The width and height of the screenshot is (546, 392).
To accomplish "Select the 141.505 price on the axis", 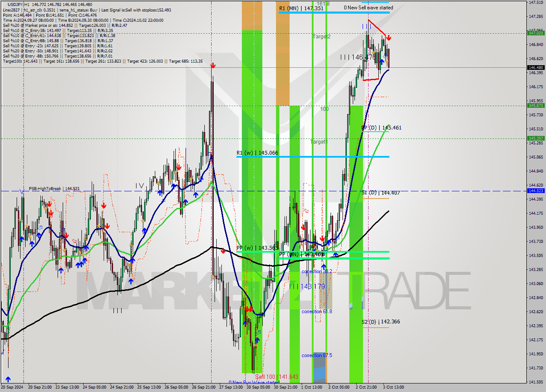I will pyautogui.click(x=536, y=382).
